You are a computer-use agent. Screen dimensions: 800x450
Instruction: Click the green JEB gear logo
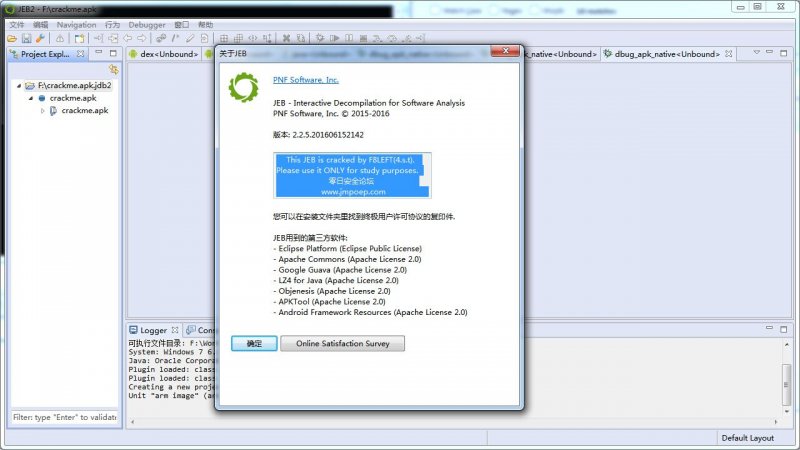pyautogui.click(x=243, y=87)
